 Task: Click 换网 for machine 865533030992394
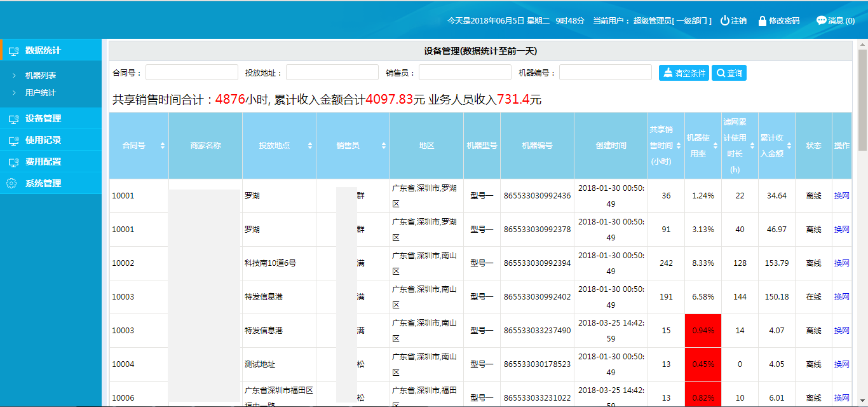click(841, 263)
